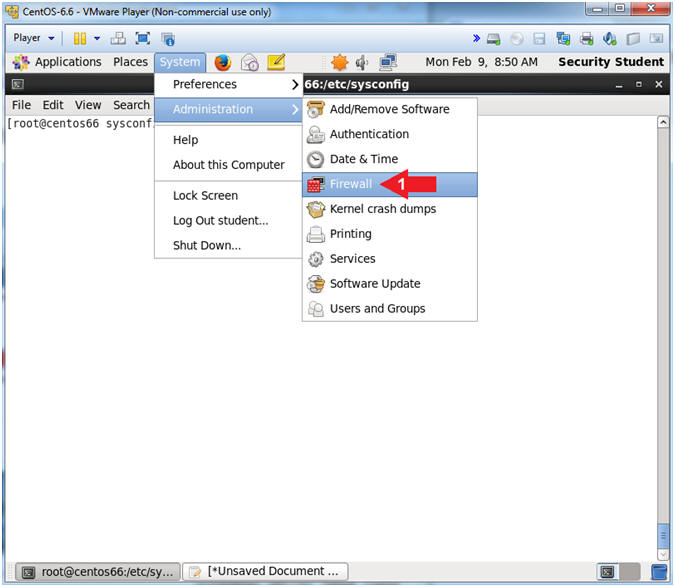This screenshot has width=675, height=587.
Task: Launch Firefox from the panel
Action: click(223, 63)
